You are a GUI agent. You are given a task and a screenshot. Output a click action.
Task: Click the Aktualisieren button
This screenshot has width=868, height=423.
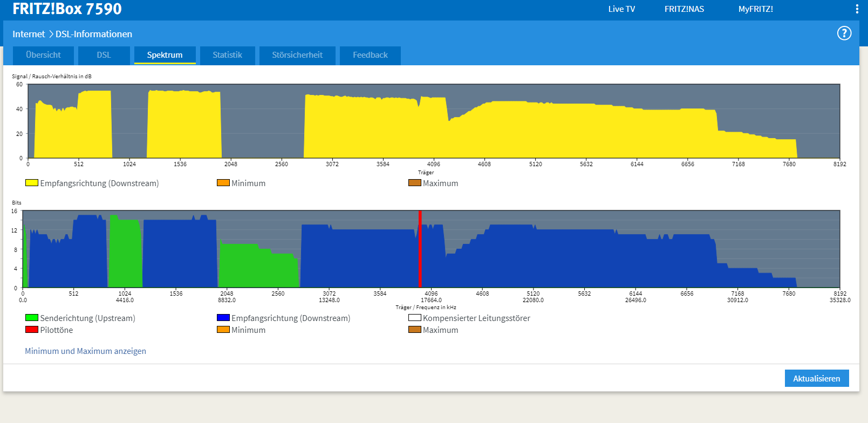817,378
